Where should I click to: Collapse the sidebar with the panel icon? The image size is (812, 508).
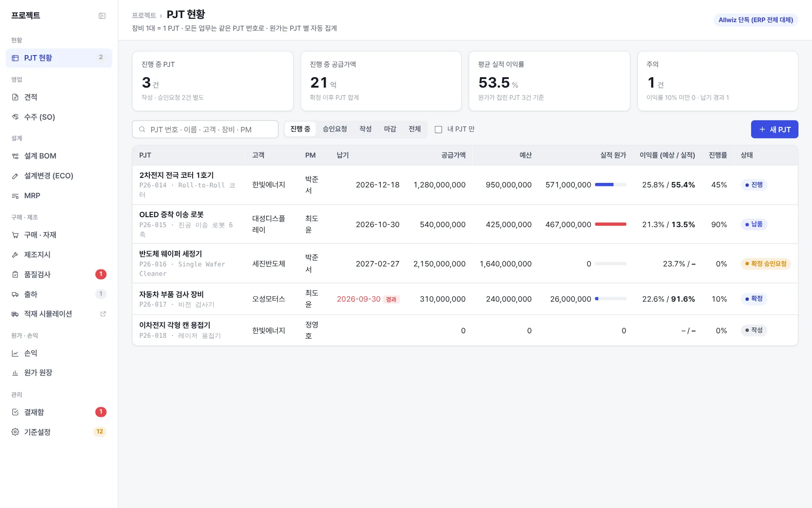102,16
